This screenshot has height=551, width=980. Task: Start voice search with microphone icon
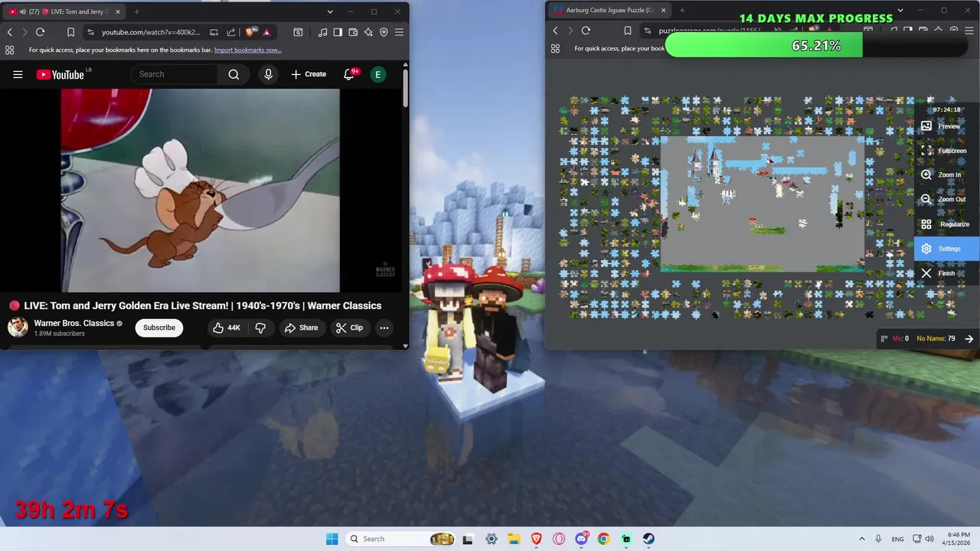point(268,74)
